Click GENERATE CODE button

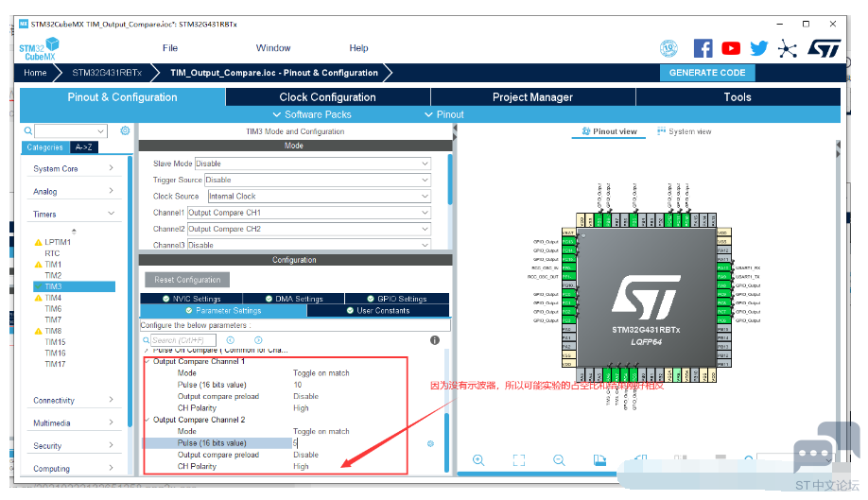coord(707,73)
